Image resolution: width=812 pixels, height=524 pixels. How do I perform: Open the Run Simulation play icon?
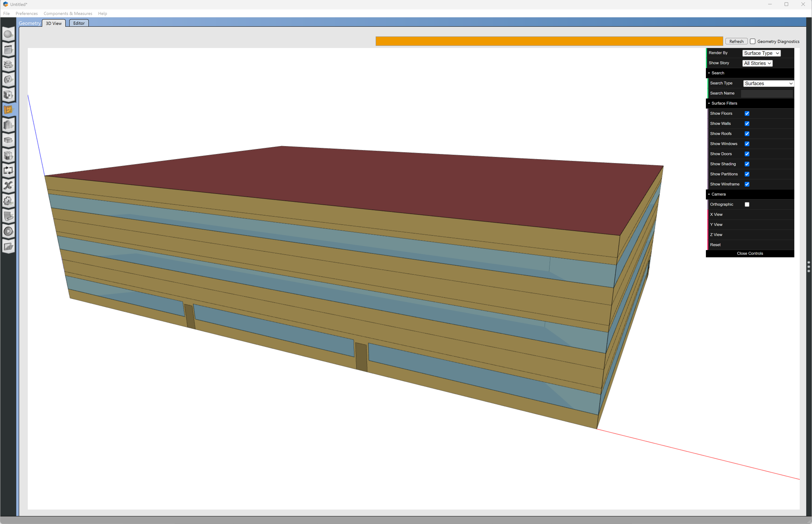pos(8,231)
